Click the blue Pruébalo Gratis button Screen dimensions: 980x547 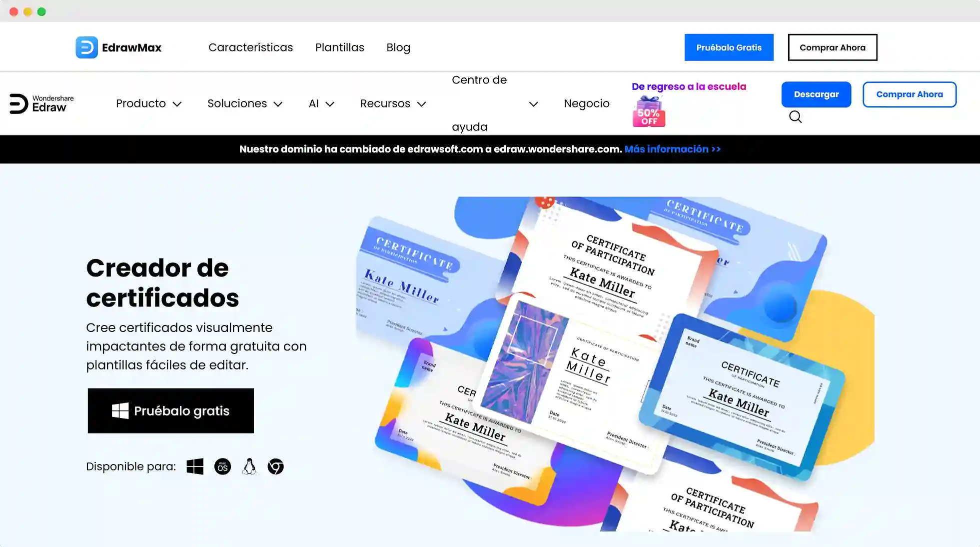click(x=729, y=47)
